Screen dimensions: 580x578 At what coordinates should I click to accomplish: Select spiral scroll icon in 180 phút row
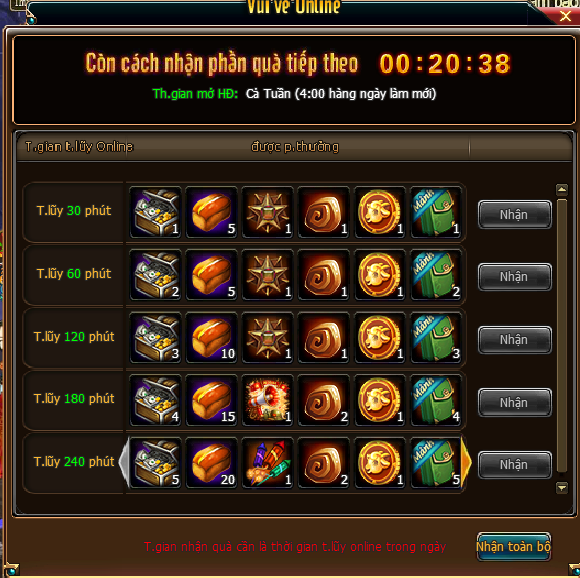[324, 400]
